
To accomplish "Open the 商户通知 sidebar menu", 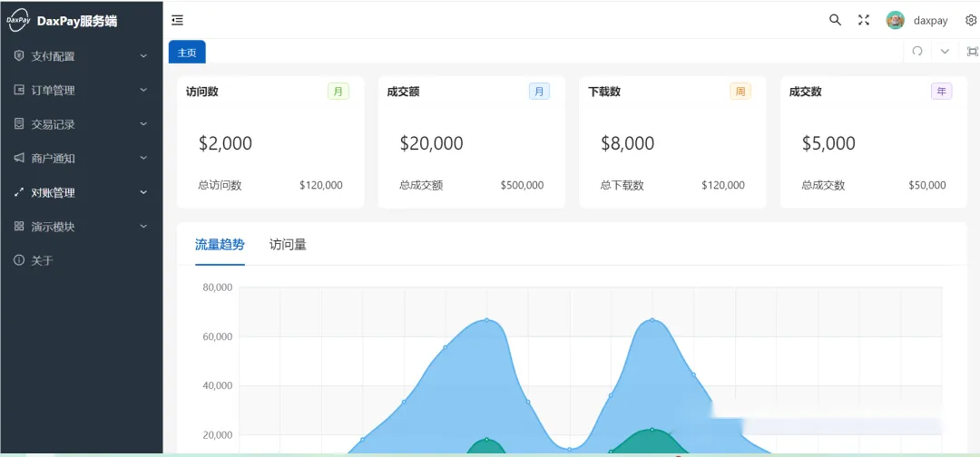I will [82, 159].
